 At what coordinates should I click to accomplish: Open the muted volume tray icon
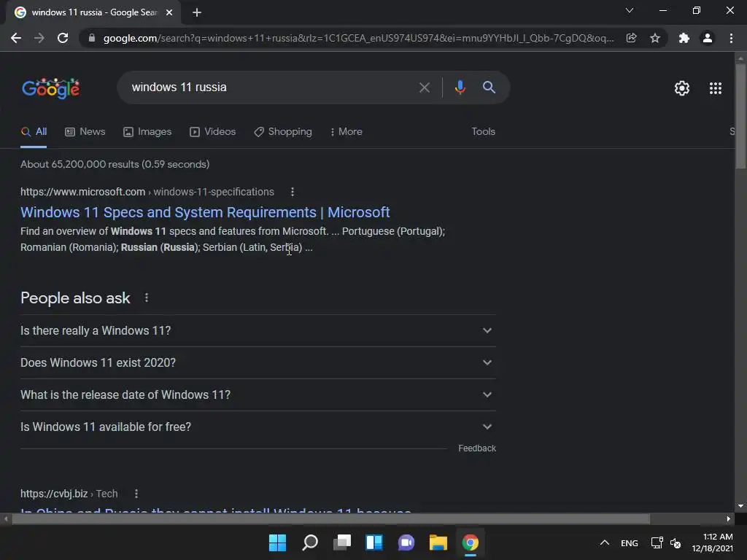click(676, 542)
